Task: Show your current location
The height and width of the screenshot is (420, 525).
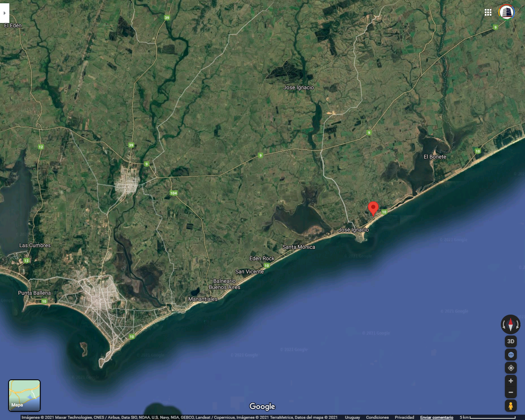Action: [511, 368]
